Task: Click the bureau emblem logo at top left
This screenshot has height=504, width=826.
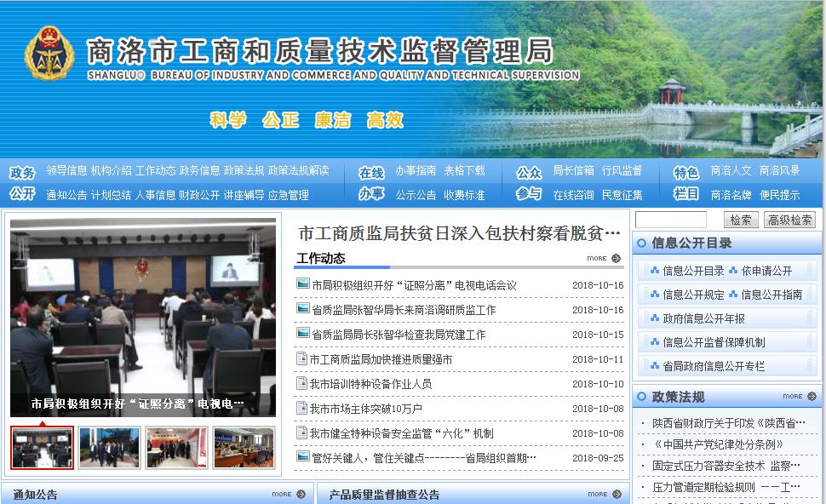Action: click(x=47, y=53)
